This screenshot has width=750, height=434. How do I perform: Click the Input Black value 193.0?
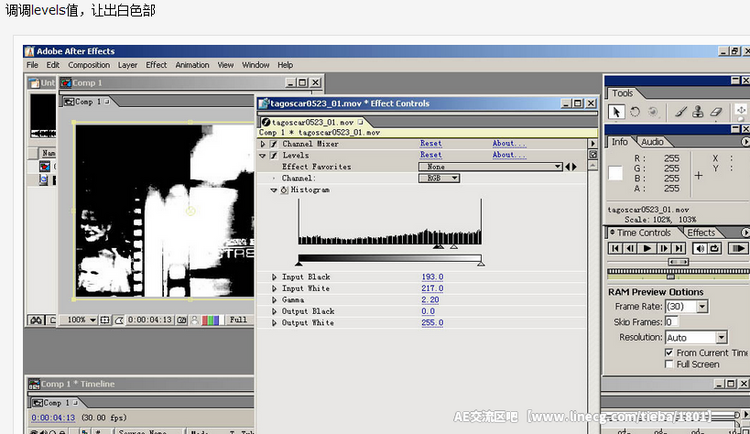(x=432, y=277)
